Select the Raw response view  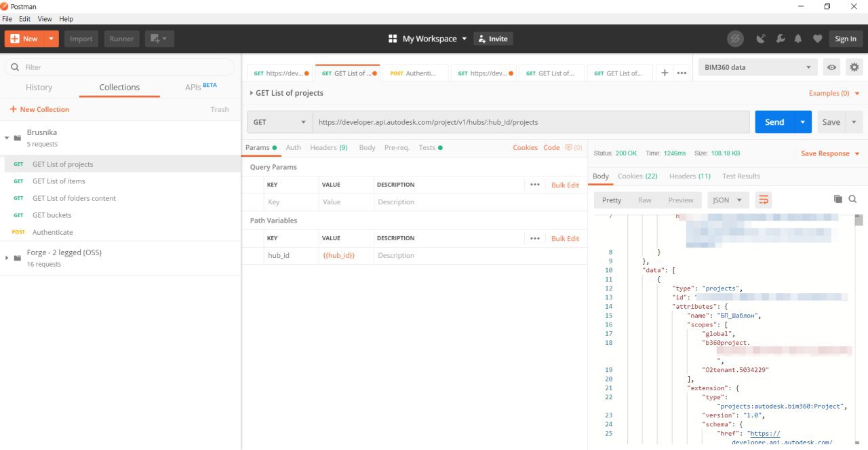click(645, 200)
